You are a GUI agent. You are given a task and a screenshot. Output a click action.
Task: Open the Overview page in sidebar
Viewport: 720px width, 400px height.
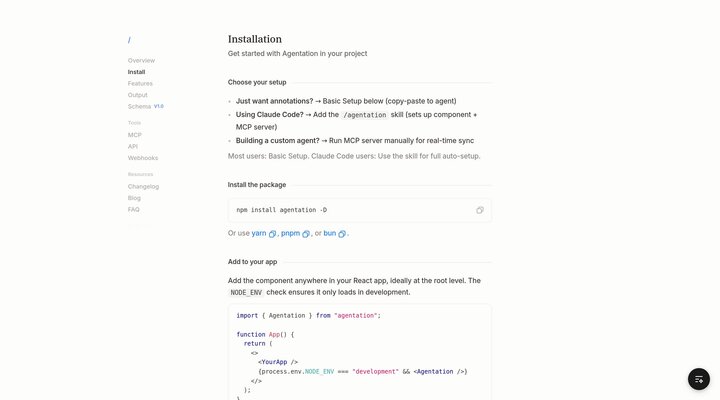(141, 61)
